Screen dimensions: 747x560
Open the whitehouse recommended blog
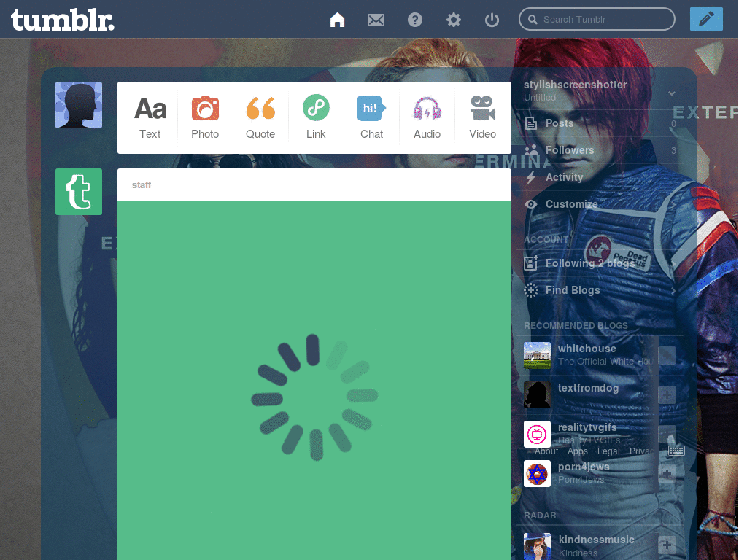click(x=587, y=349)
